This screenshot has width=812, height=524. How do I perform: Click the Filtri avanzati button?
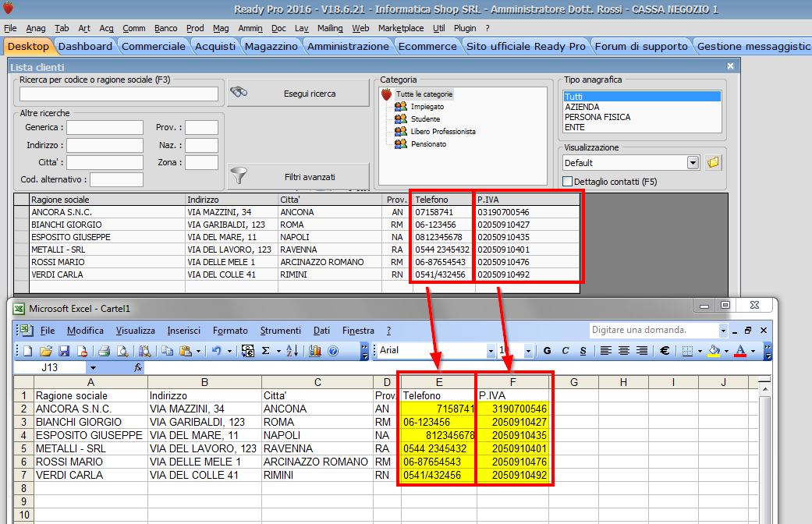click(298, 176)
